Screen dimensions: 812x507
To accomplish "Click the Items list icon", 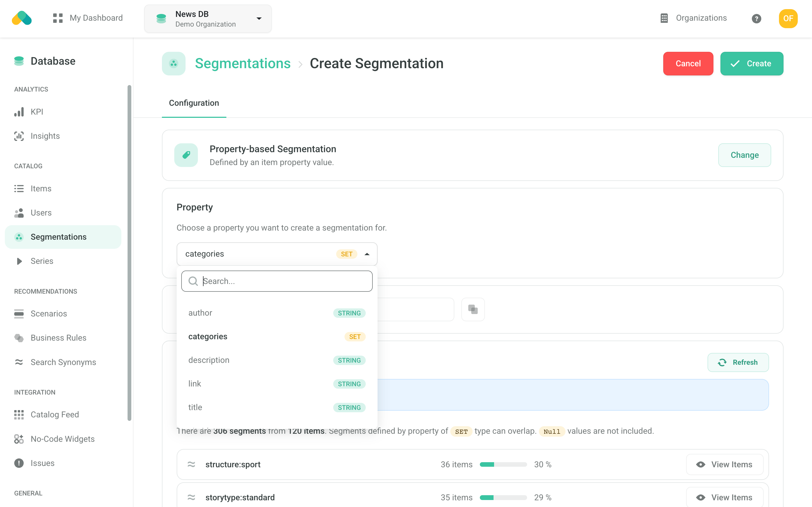I will pos(19,188).
